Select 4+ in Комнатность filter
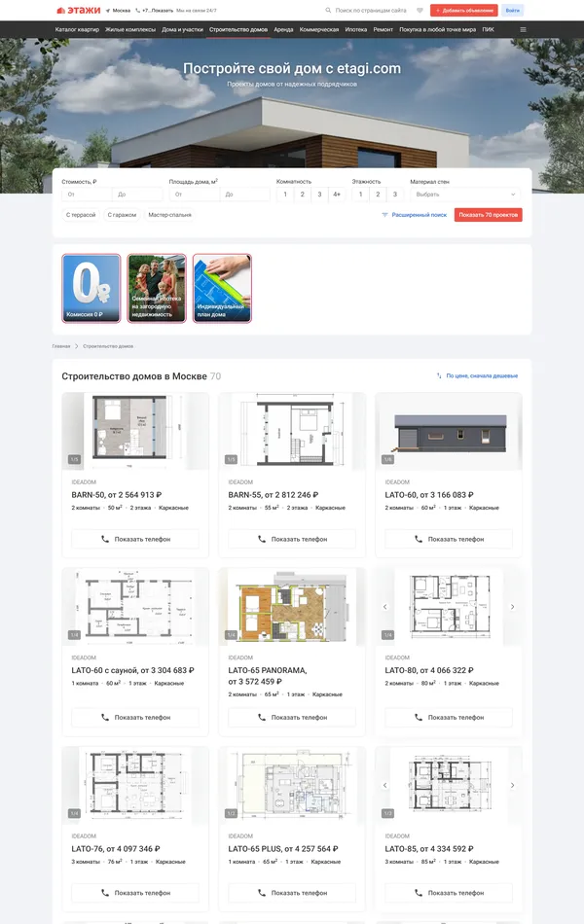 [x=337, y=195]
